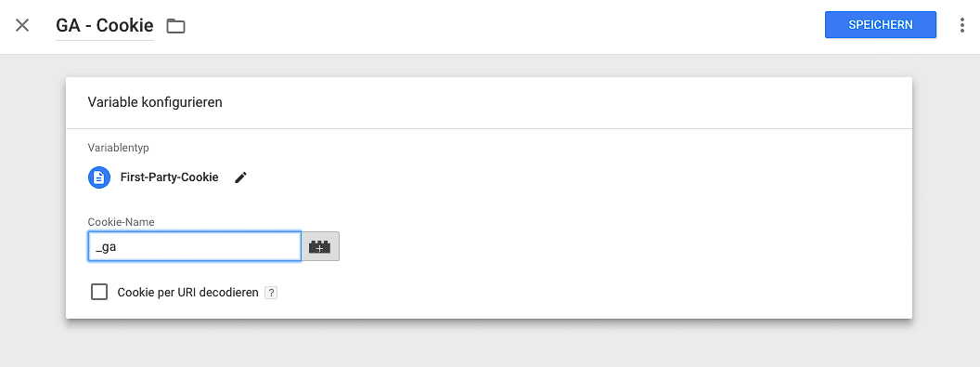Screen dimensions: 980x367
Task: Close the variable editor with X icon
Action: point(22,26)
